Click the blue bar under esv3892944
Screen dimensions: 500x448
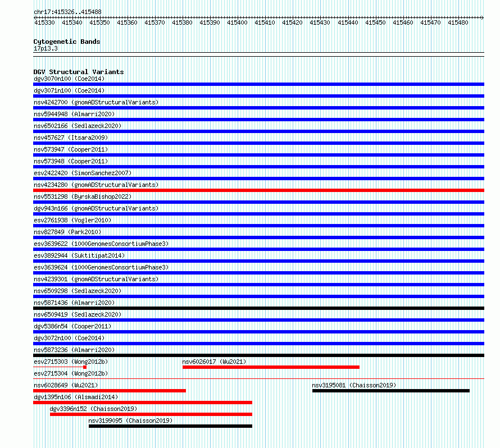coord(258,261)
